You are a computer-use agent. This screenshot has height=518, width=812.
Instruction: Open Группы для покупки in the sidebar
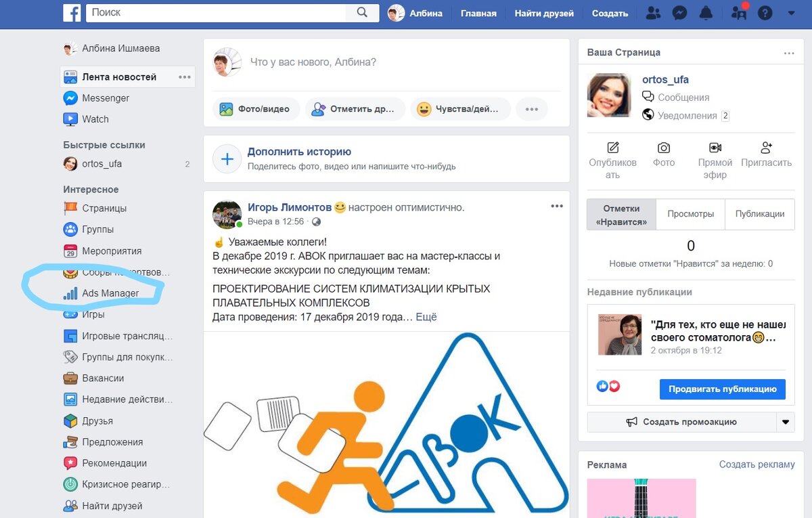click(118, 357)
